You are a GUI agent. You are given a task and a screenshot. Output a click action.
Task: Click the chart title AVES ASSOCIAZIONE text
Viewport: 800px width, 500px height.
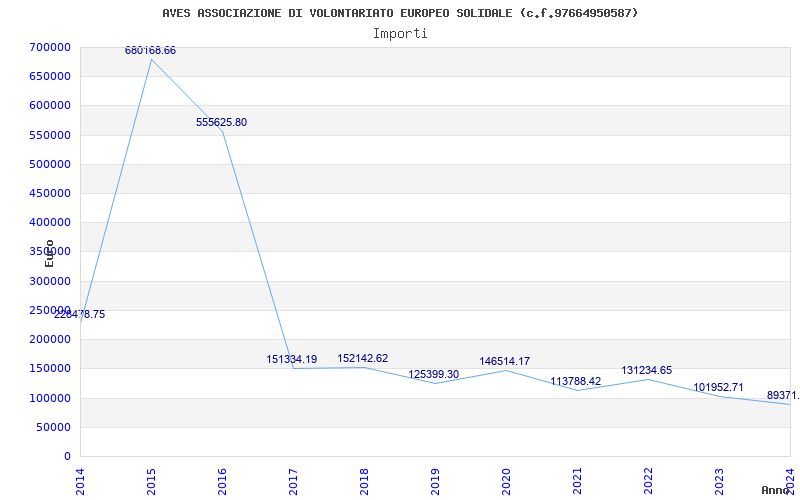click(400, 13)
